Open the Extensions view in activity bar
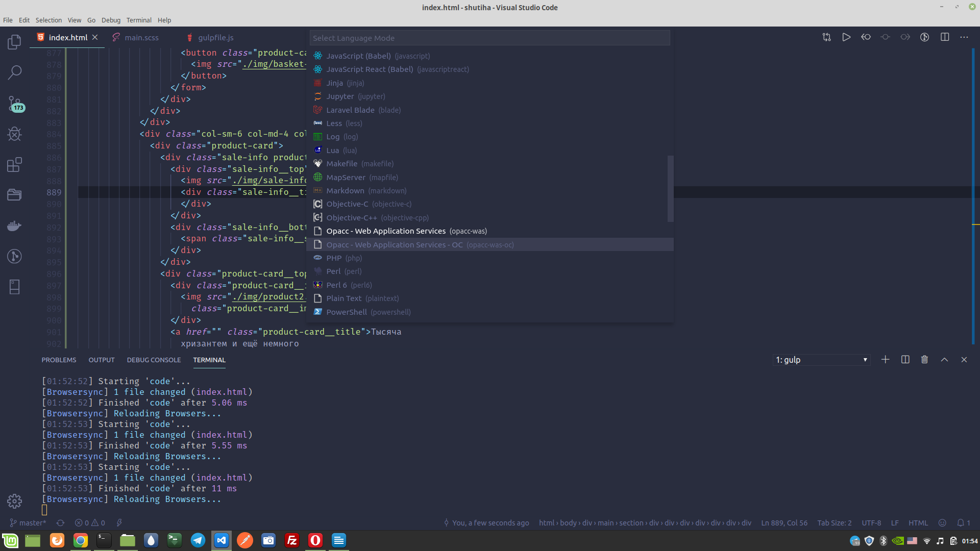Viewport: 980px width, 551px height. pos(14,164)
